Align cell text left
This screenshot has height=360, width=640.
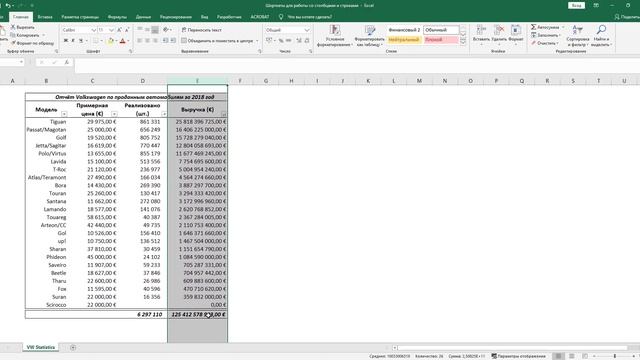click(x=140, y=40)
